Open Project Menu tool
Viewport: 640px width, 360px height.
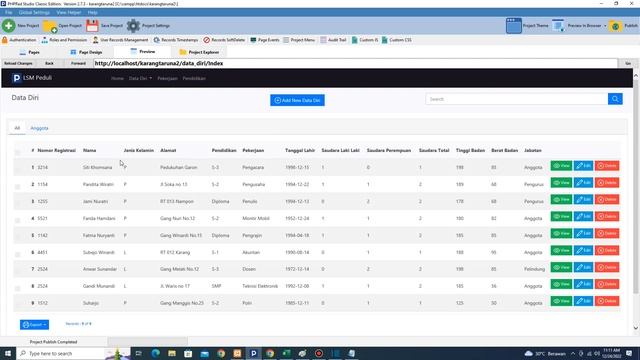299,40
